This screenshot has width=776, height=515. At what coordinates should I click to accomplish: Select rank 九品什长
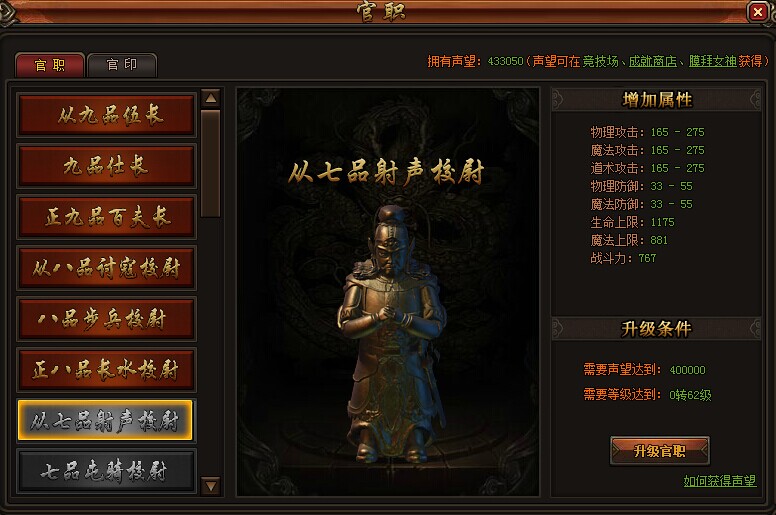click(106, 166)
